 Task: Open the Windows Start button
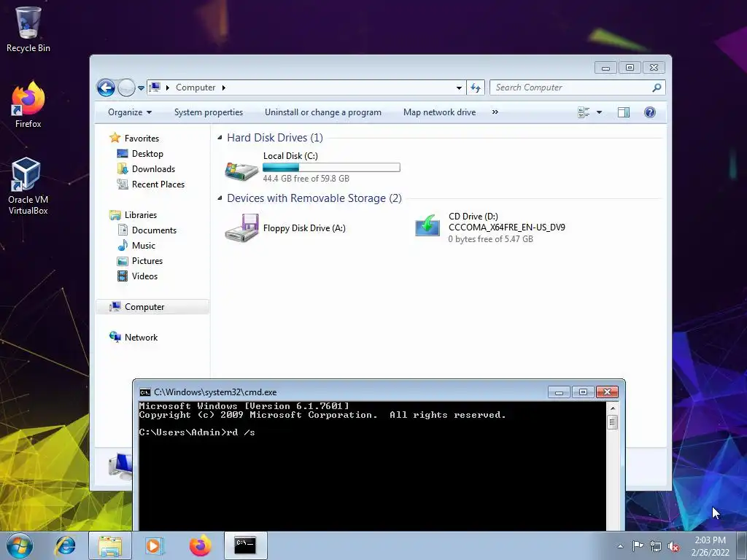[20, 545]
